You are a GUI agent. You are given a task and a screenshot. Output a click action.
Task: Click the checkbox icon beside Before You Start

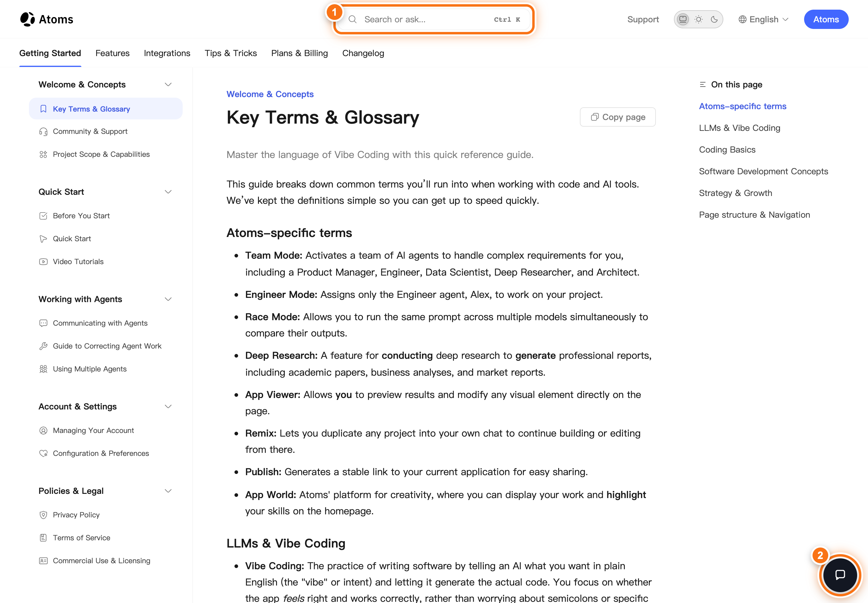pos(43,216)
